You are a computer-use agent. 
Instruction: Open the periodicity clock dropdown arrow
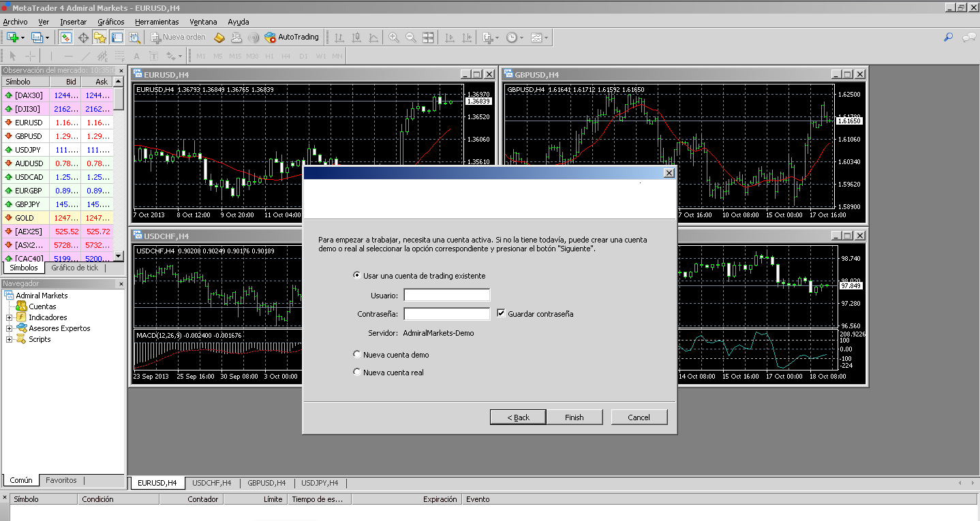click(521, 37)
